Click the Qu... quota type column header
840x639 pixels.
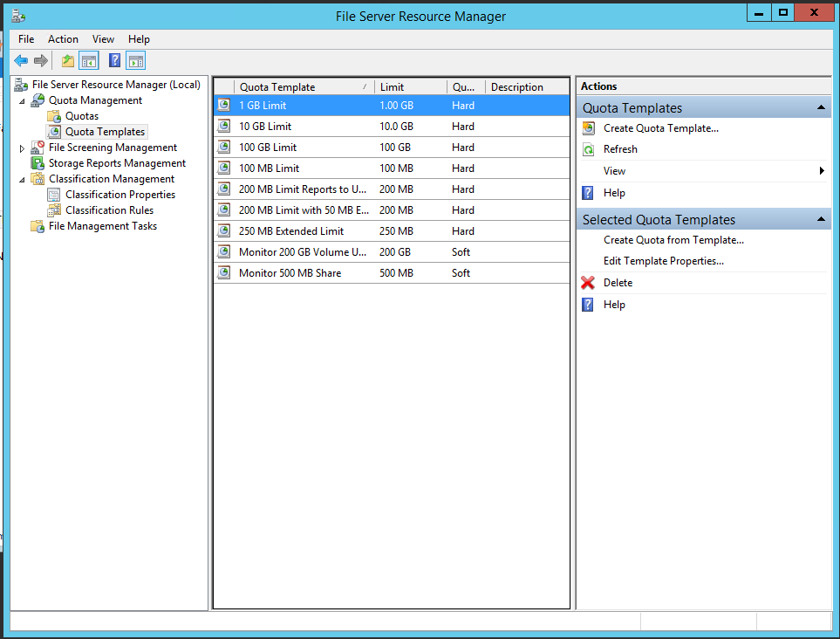466,86
